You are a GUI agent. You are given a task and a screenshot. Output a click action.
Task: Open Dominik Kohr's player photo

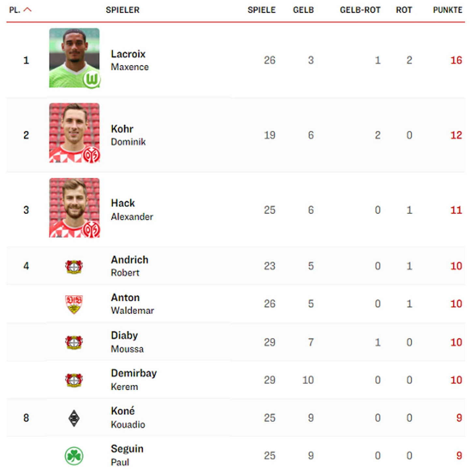tap(74, 133)
